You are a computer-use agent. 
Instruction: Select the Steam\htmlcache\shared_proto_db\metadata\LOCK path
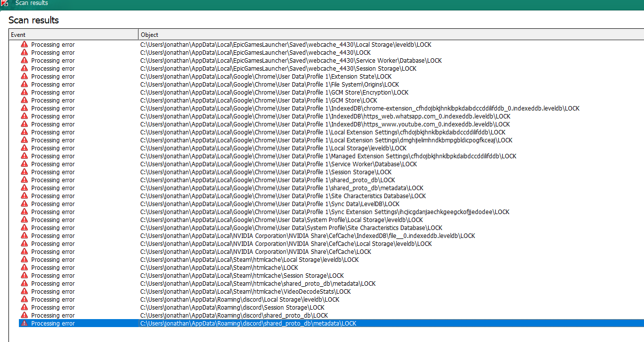[258, 283]
